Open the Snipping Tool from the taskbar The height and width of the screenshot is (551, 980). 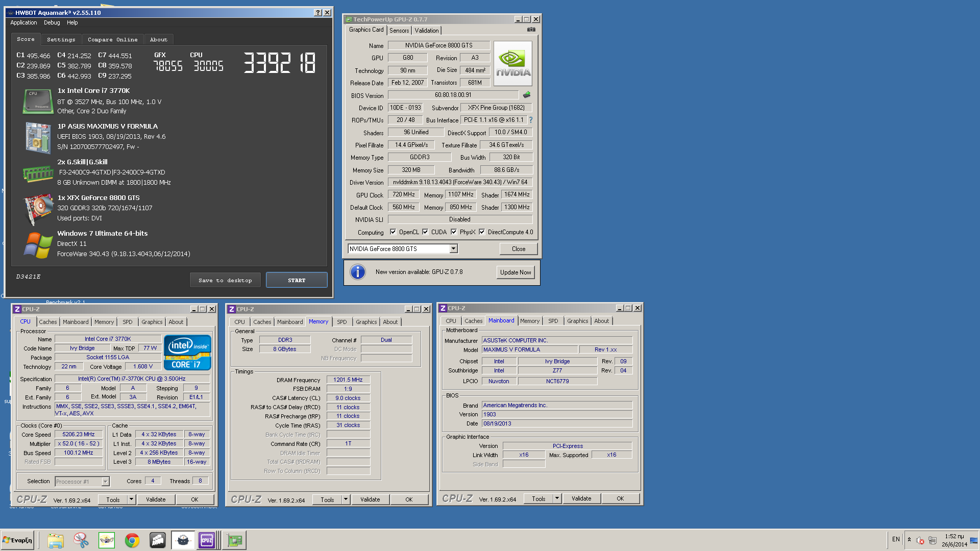pos(81,540)
